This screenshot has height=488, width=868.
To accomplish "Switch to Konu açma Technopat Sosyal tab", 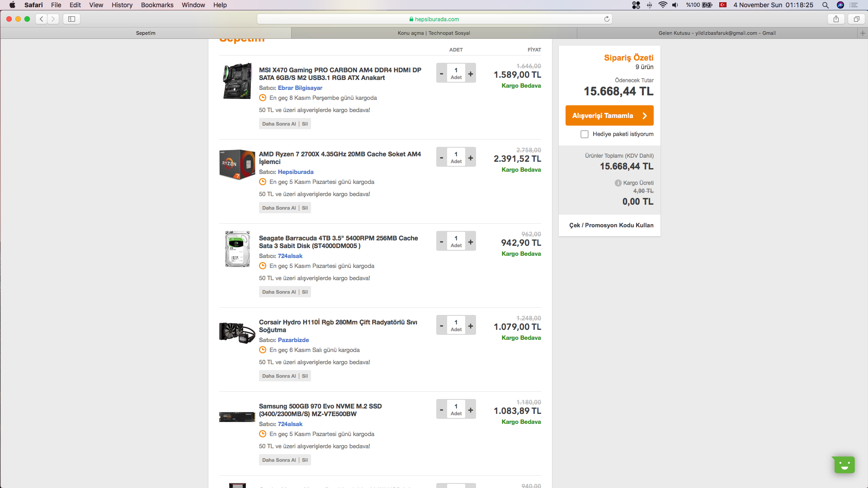I will click(x=434, y=33).
